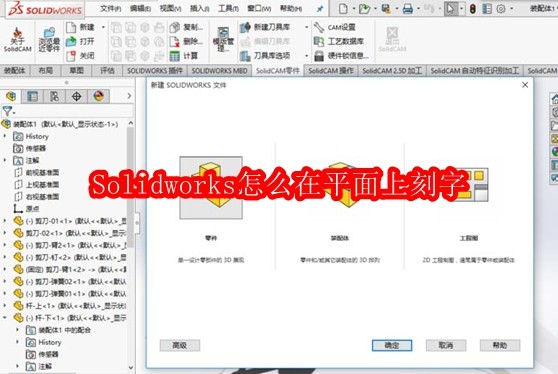The image size is (558, 374).
Task: Expand the 剪刀-02<1> component
Action: pyautogui.click(x=5, y=233)
